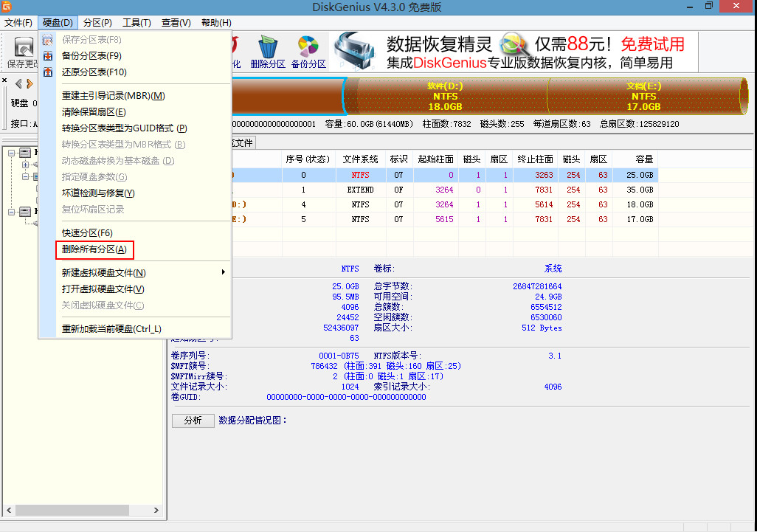Click the 终止柱面 column header

(535, 159)
